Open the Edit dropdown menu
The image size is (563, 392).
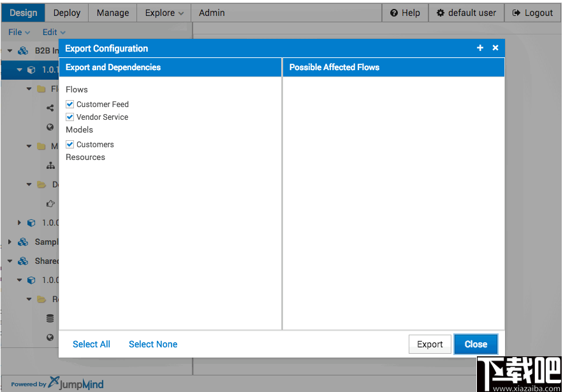[x=54, y=32]
